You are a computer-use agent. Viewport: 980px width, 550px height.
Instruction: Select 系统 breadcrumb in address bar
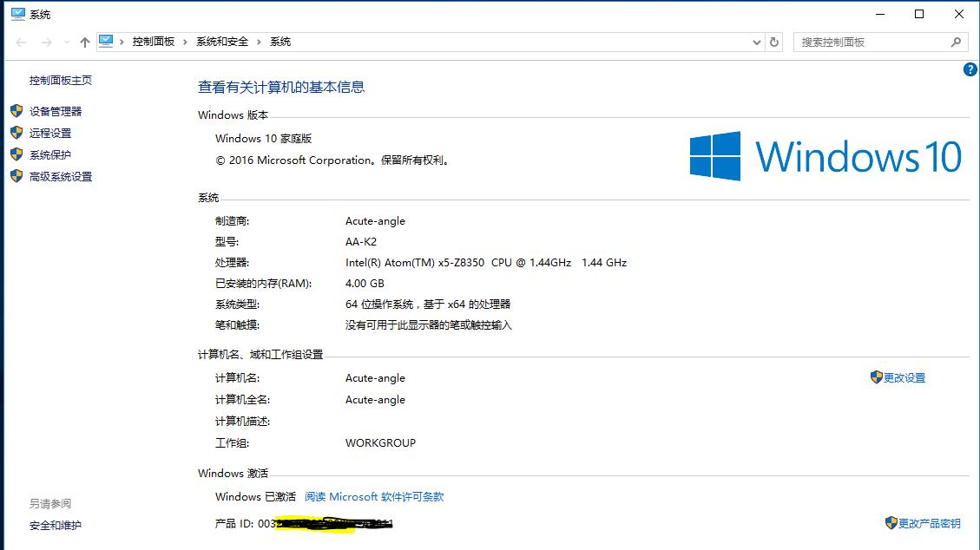tap(280, 42)
